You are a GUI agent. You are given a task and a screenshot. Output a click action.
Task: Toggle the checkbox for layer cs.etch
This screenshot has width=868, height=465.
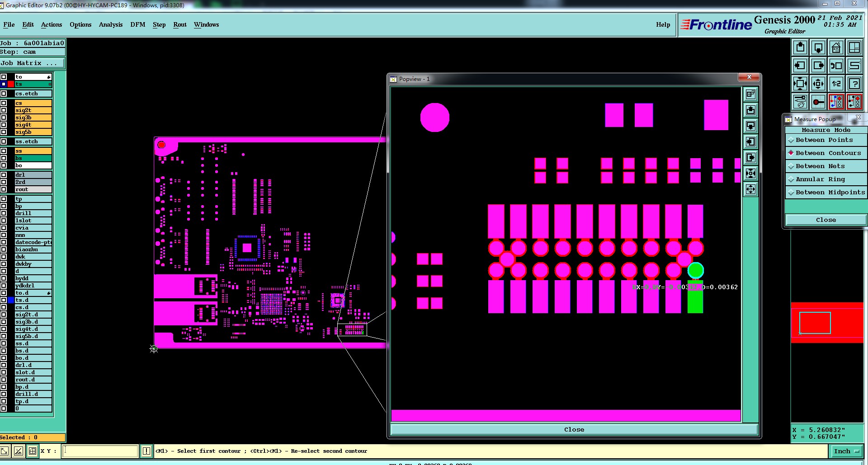[4, 94]
